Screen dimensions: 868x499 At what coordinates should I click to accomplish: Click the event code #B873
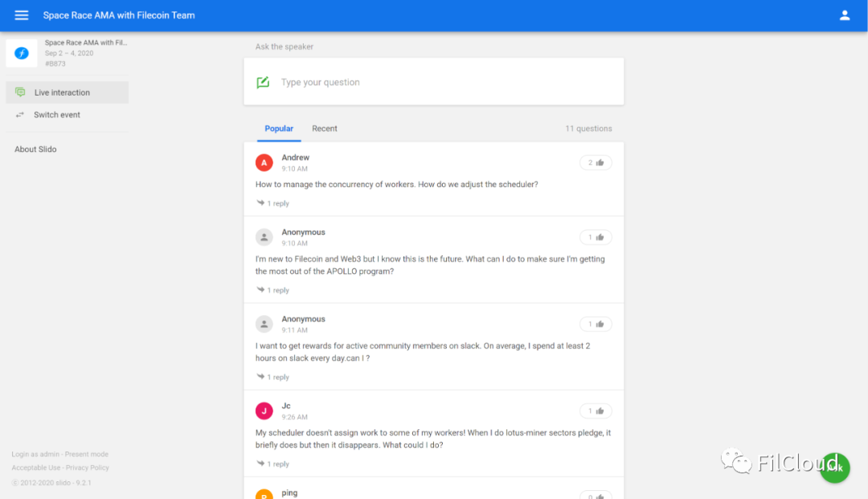pyautogui.click(x=55, y=63)
